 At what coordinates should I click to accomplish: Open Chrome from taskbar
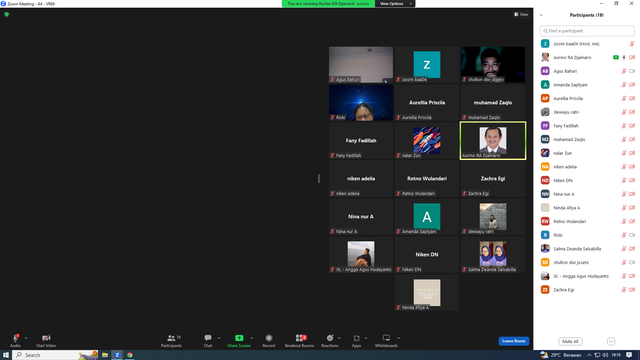coord(130,355)
